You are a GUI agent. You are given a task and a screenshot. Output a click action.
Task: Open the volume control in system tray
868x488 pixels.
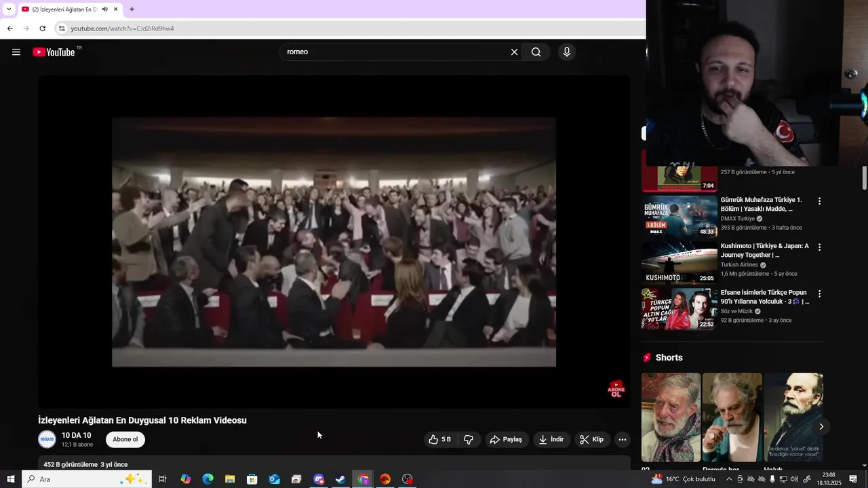[794, 479]
